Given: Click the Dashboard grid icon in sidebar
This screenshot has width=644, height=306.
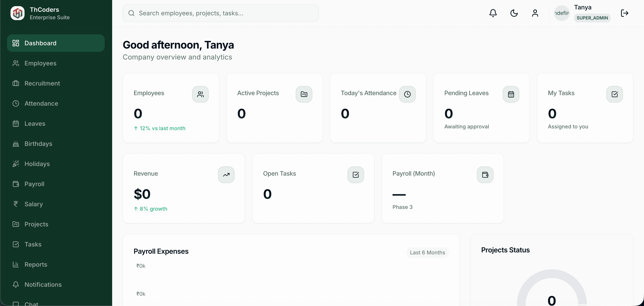Looking at the screenshot, I should (16, 43).
